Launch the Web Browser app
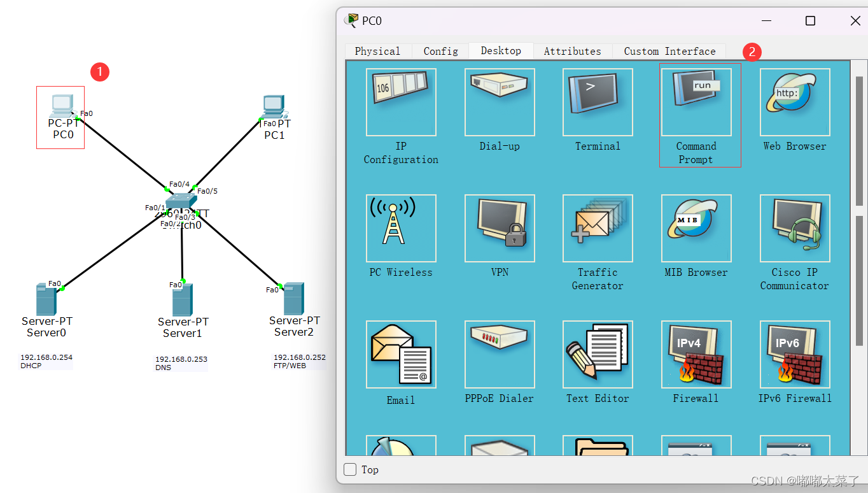Screen dimensions: 868x493 tap(795, 103)
